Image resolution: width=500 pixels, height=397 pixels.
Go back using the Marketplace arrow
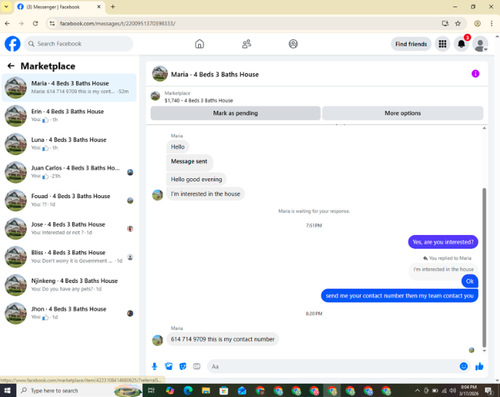tap(11, 66)
